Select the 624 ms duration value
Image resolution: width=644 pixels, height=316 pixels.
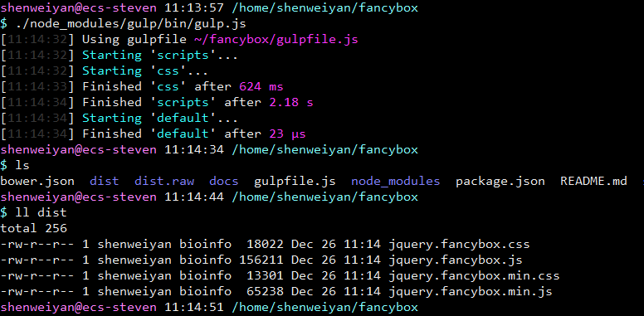(261, 86)
